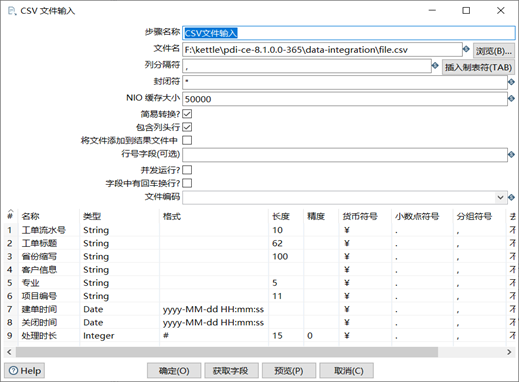Click the 行号字段(可选) input field

point(345,155)
